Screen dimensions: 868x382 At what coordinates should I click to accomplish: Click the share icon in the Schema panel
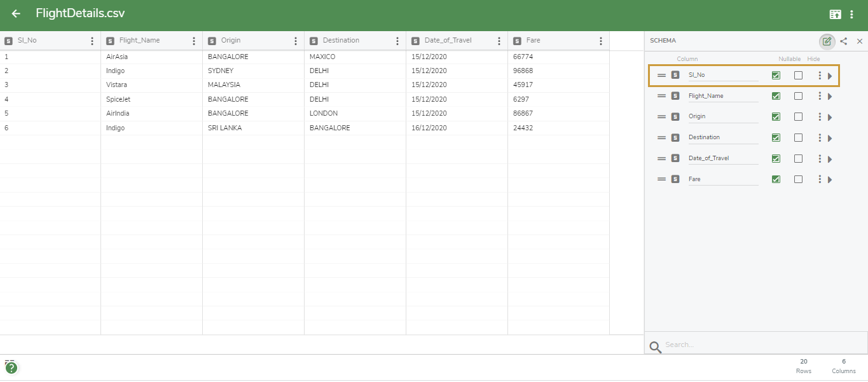tap(844, 41)
